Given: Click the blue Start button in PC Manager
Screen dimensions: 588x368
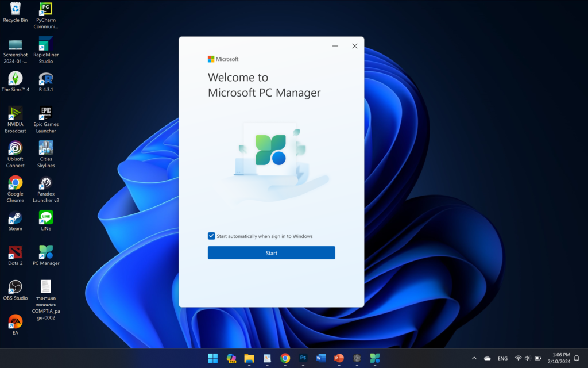Looking at the screenshot, I should pyautogui.click(x=272, y=253).
